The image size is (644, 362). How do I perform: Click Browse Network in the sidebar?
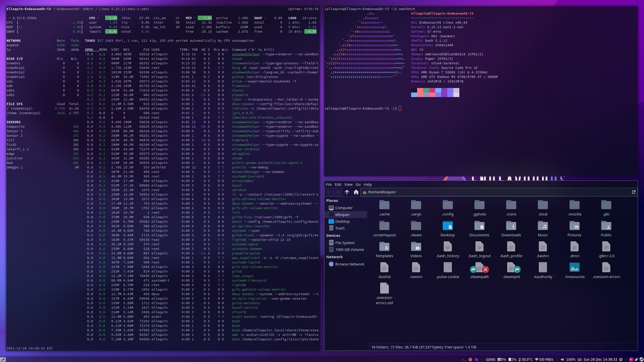tap(349, 264)
